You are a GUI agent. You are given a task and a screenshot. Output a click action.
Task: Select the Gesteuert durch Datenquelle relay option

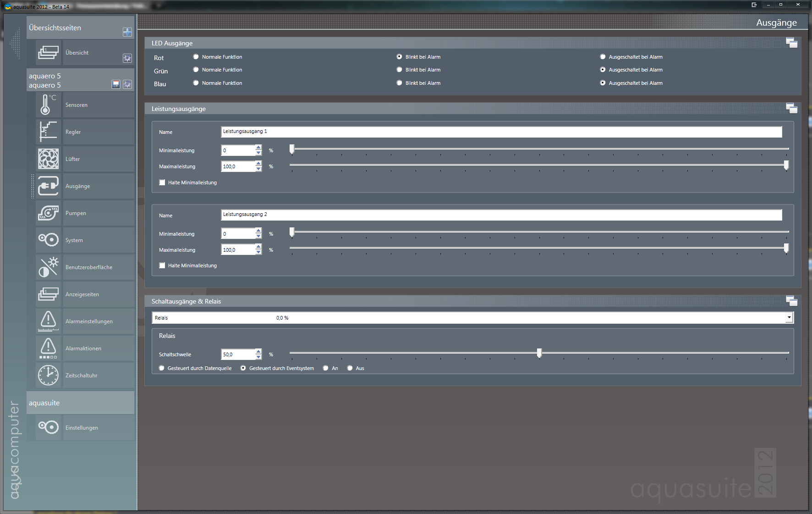[161, 368]
